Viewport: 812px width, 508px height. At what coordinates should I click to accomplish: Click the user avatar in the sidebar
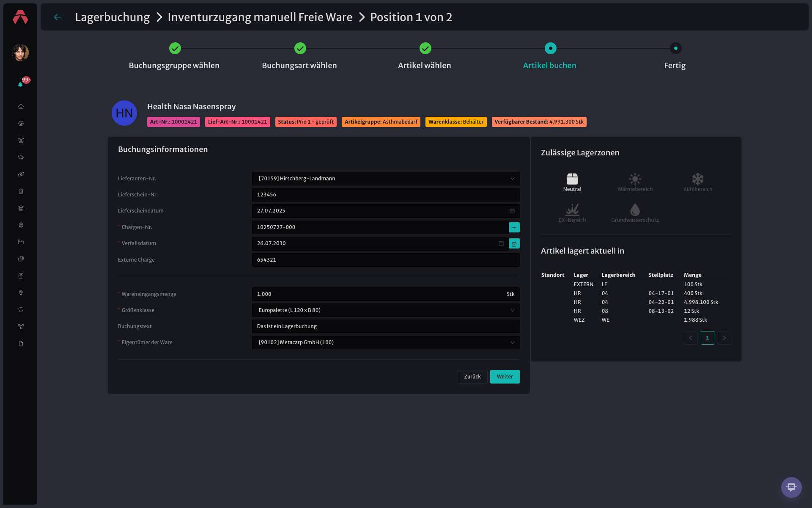point(20,52)
